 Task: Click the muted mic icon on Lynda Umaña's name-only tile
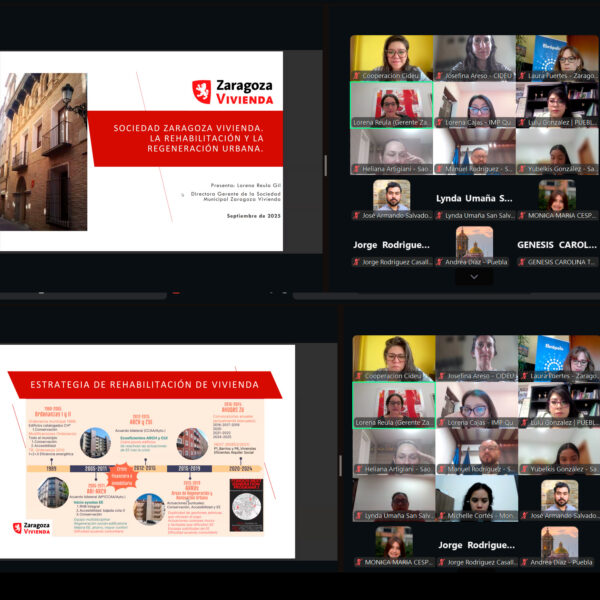(438, 215)
